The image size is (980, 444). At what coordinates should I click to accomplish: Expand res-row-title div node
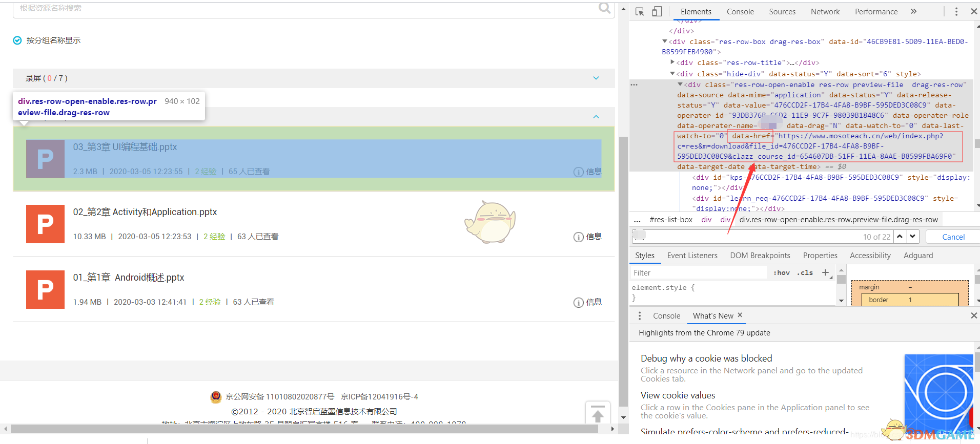coord(672,62)
